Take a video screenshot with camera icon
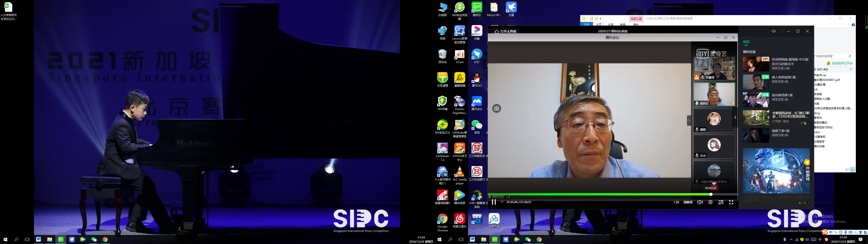This screenshot has width=868, height=244. [x=497, y=108]
